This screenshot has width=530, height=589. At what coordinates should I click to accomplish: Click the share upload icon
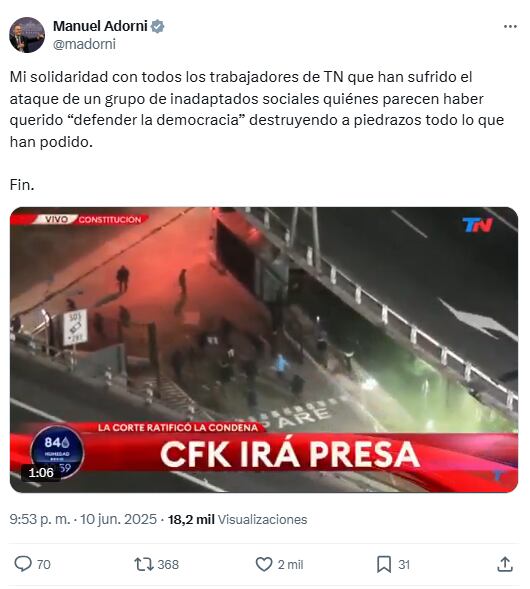pyautogui.click(x=505, y=564)
